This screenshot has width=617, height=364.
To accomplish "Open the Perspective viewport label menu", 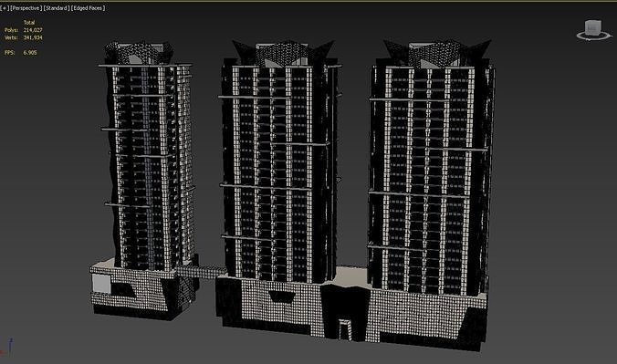I will click(x=26, y=8).
